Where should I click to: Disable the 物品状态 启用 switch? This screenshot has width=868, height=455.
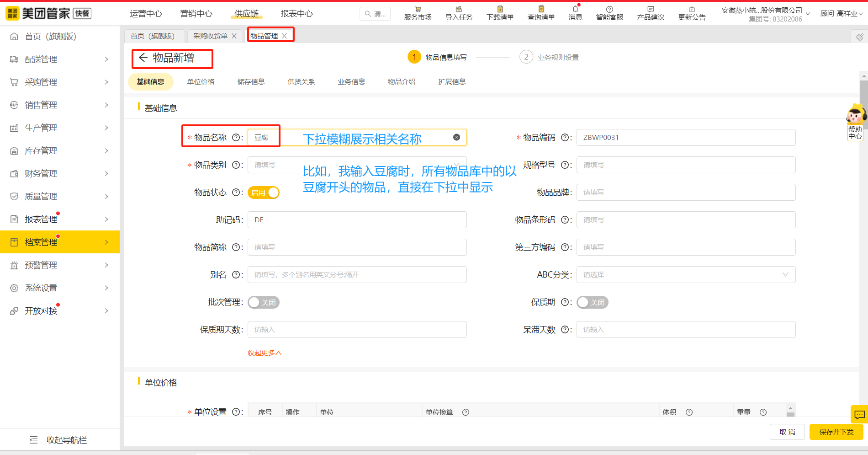tap(264, 193)
